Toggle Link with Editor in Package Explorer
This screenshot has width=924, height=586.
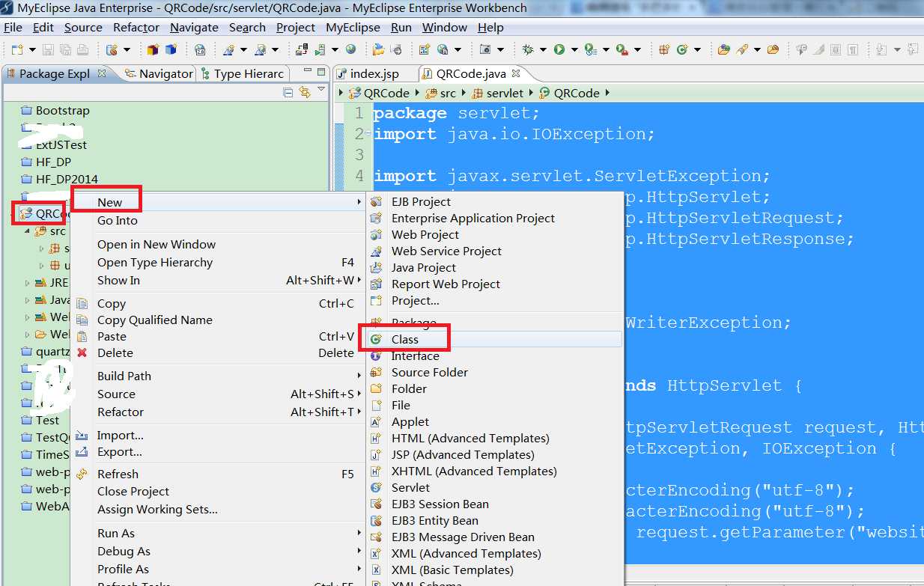[305, 92]
